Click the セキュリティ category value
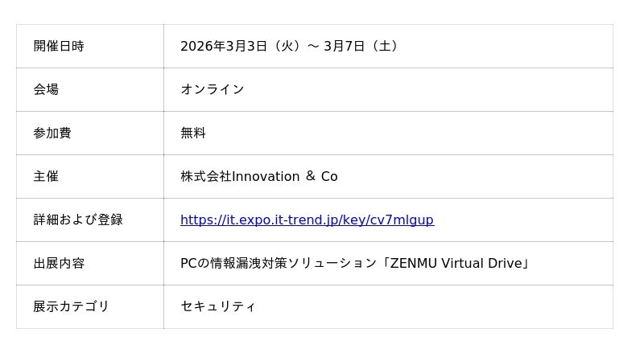The height and width of the screenshot is (353, 644). [218, 306]
